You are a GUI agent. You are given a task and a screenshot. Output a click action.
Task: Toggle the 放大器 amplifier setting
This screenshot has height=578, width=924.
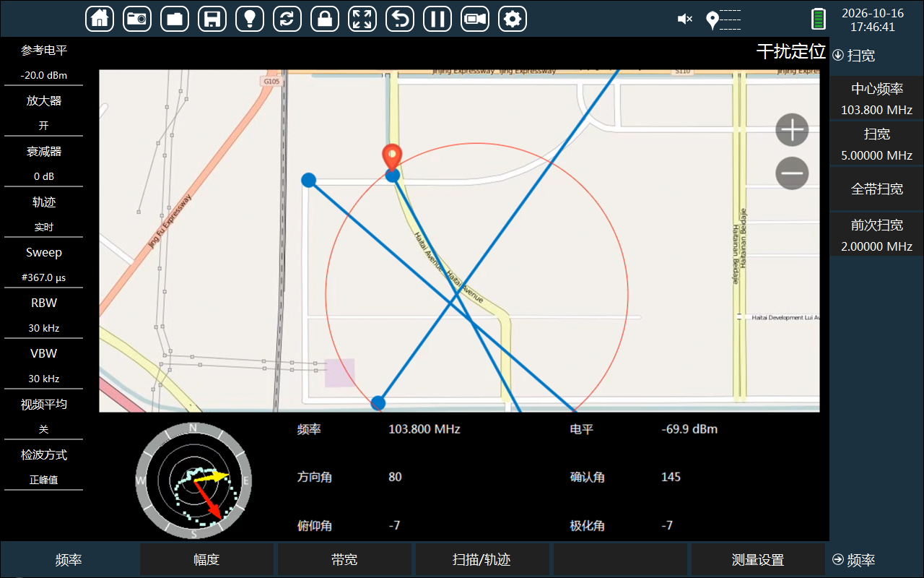tap(44, 113)
